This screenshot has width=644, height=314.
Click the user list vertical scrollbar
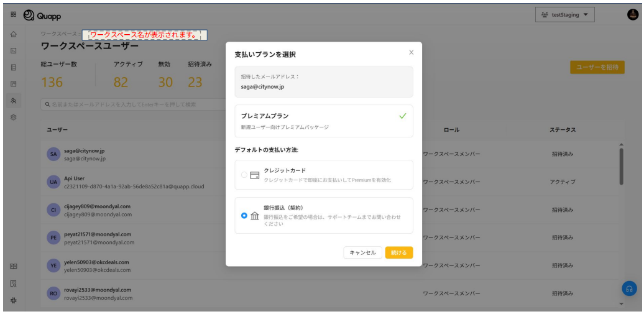(621, 167)
